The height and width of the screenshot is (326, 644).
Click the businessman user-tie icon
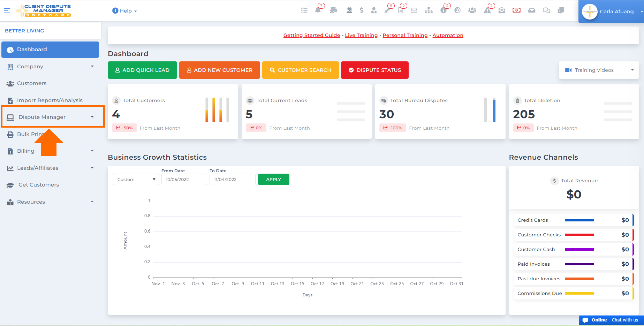[x=374, y=10]
